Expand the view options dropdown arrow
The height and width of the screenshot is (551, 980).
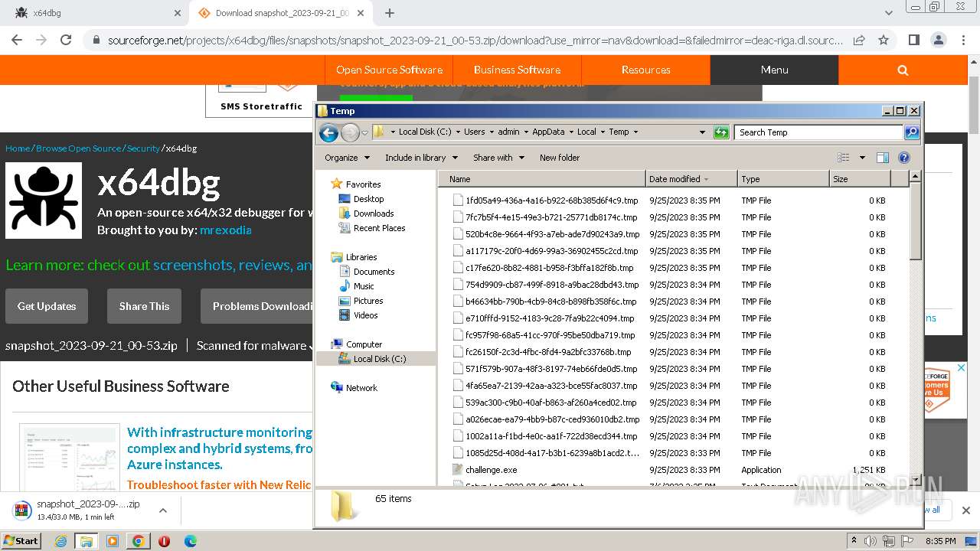[x=862, y=158]
